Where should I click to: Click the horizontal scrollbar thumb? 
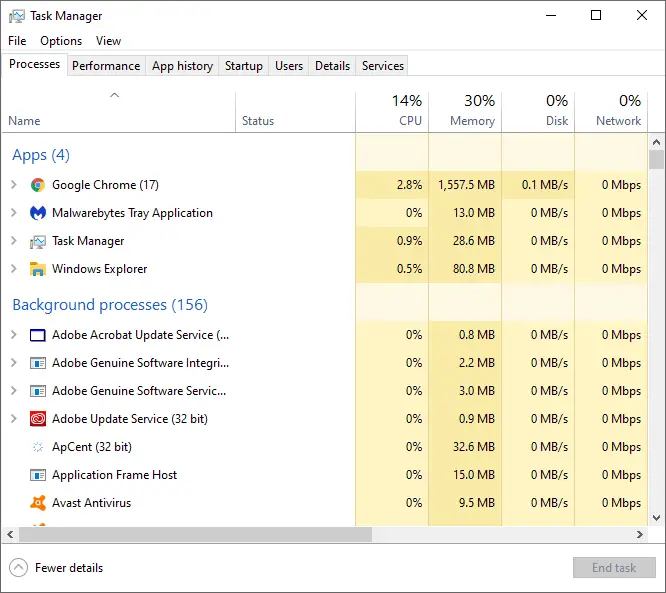[195, 534]
